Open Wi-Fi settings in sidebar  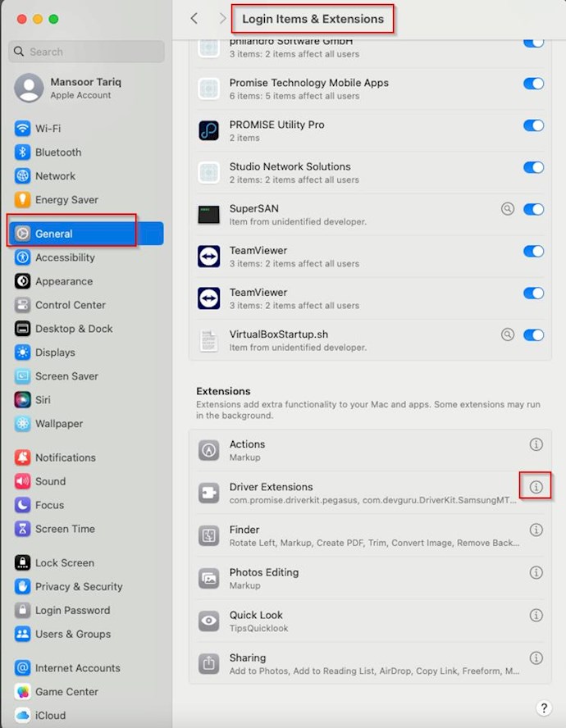pos(37,128)
